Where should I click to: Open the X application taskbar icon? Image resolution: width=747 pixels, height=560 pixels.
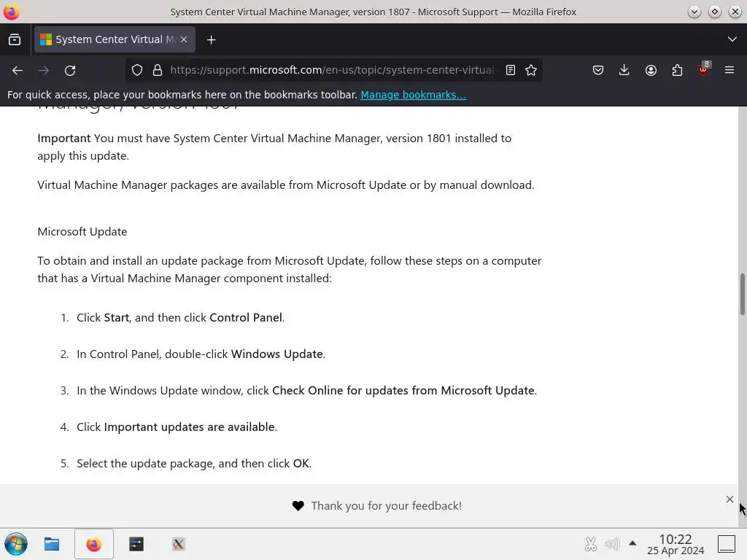coord(178,544)
